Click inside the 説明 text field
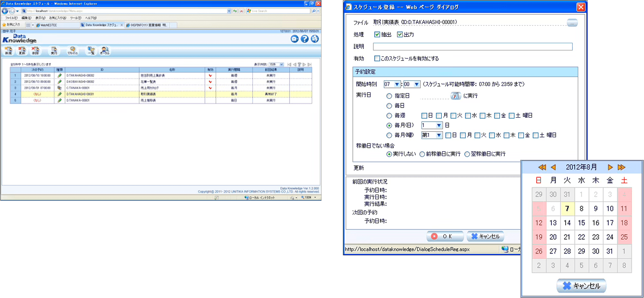 [473, 46]
